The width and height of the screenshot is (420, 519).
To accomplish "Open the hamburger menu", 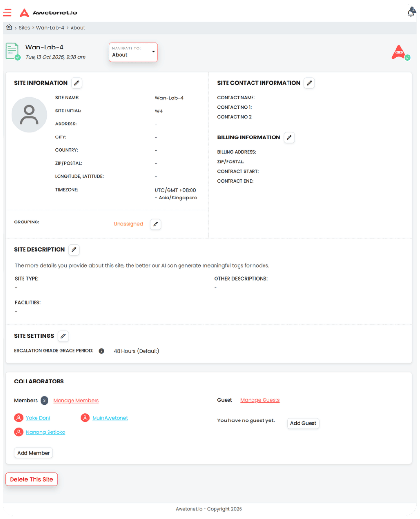I will coord(7,12).
